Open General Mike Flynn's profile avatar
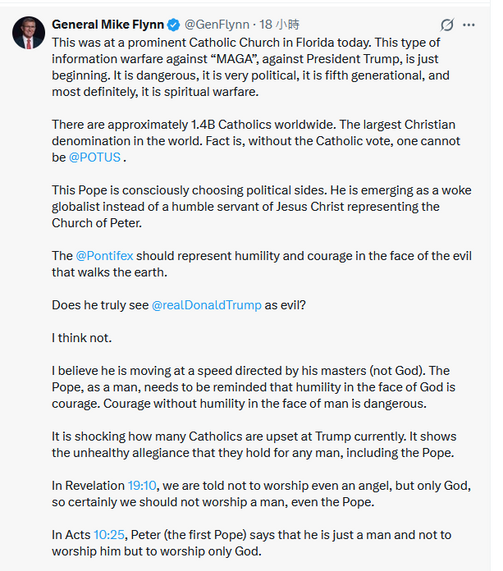 point(28,33)
